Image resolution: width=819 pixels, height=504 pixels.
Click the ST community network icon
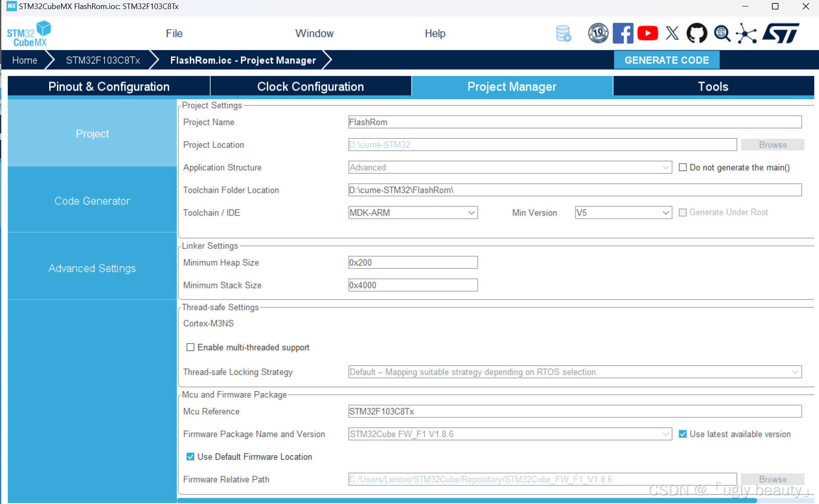tap(746, 33)
